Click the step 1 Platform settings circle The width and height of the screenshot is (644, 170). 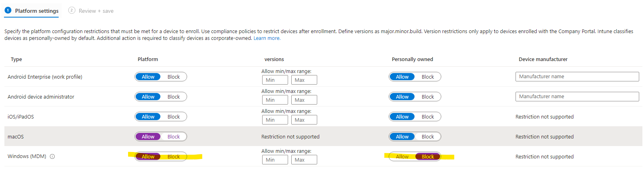click(x=8, y=10)
